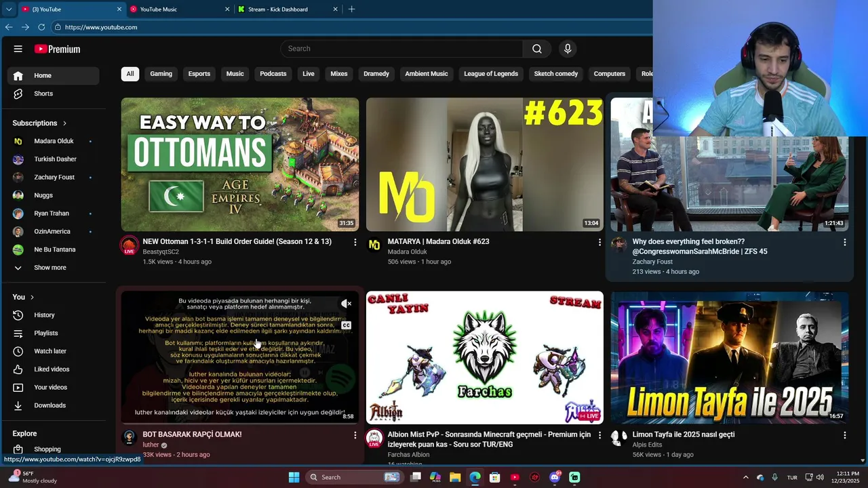The image size is (868, 488).
Task: Select the Podcasts filter chip
Action: [273, 74]
